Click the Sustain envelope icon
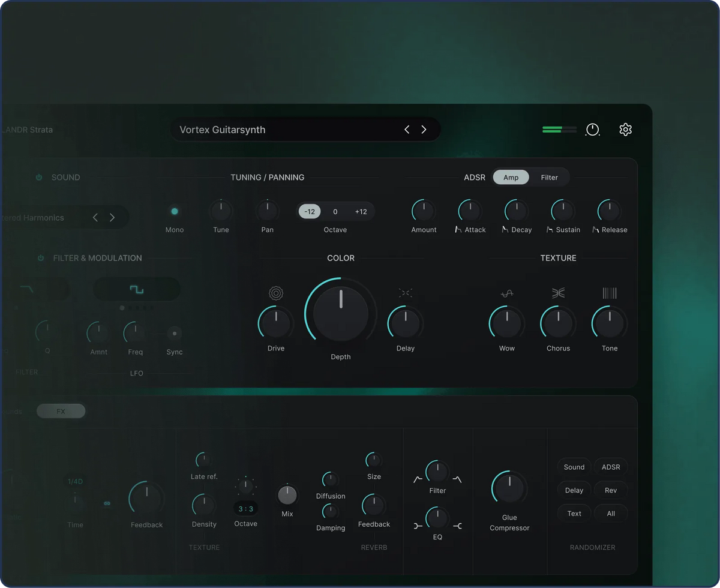The image size is (720, 588). (550, 230)
